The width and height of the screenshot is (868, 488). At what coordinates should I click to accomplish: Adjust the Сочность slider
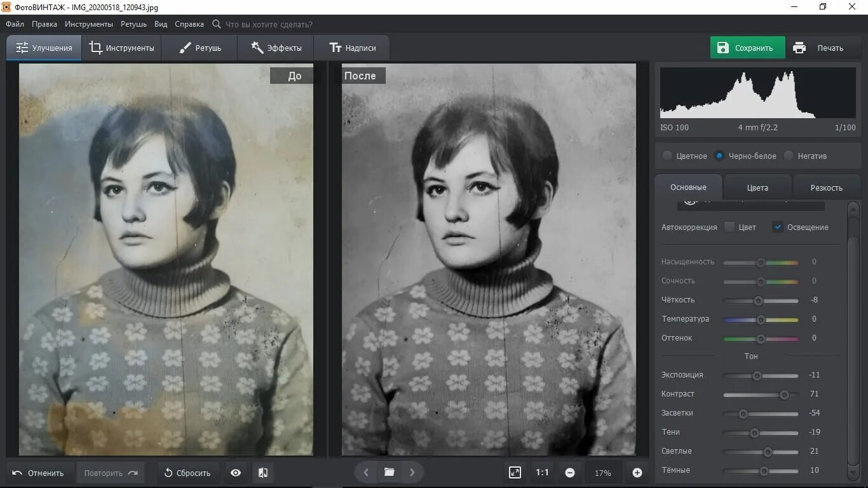(761, 281)
